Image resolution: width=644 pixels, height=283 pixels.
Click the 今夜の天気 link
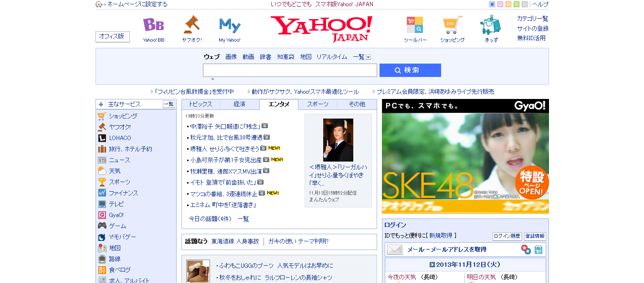401,277
